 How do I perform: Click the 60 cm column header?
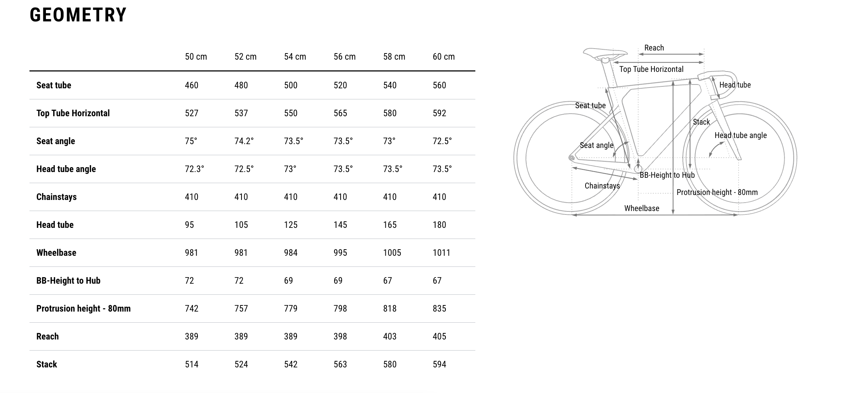point(444,57)
